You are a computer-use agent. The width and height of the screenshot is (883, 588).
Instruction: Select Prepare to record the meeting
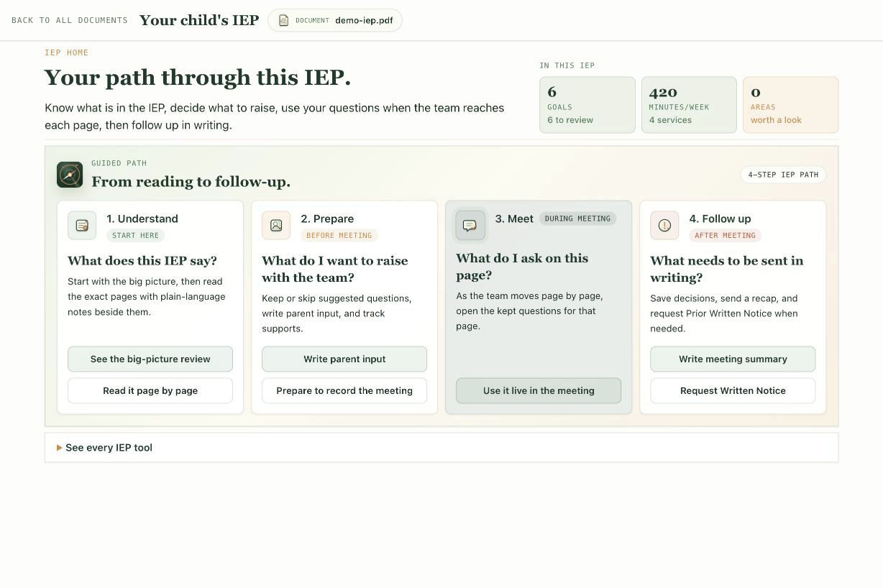point(344,390)
